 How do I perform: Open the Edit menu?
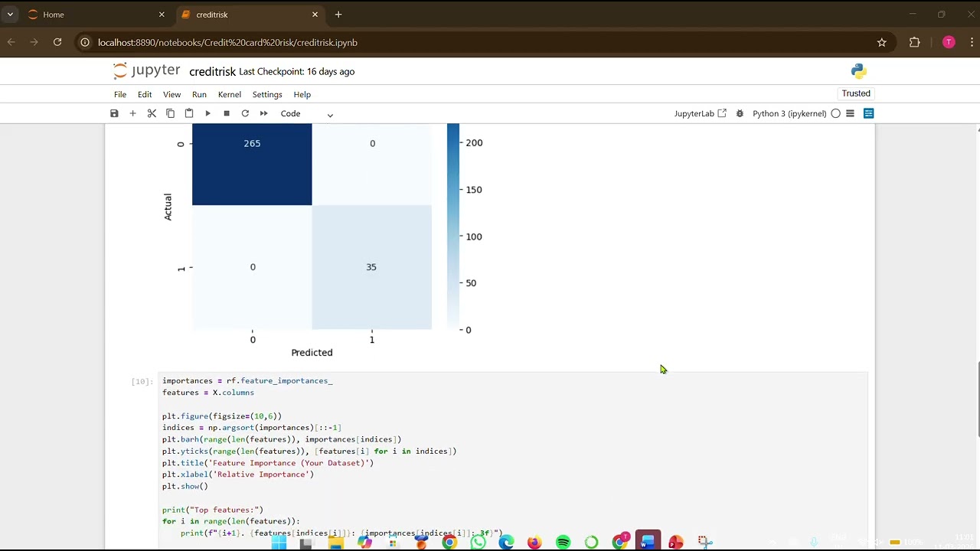pyautogui.click(x=145, y=94)
